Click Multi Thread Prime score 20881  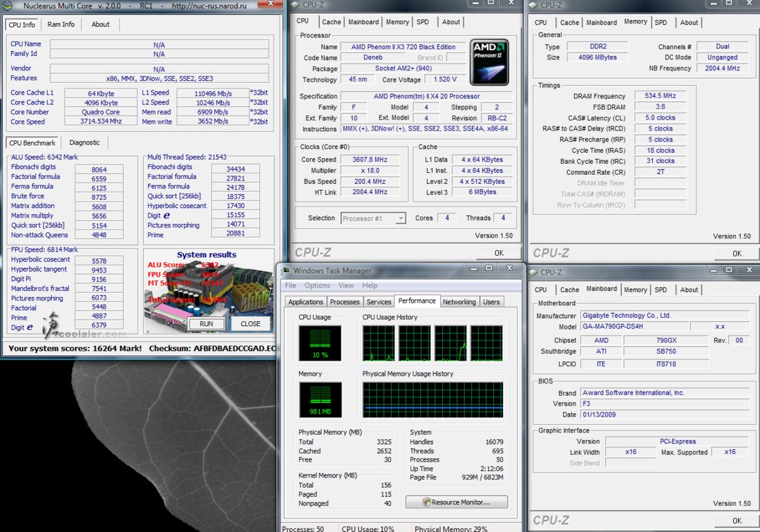tap(236, 233)
